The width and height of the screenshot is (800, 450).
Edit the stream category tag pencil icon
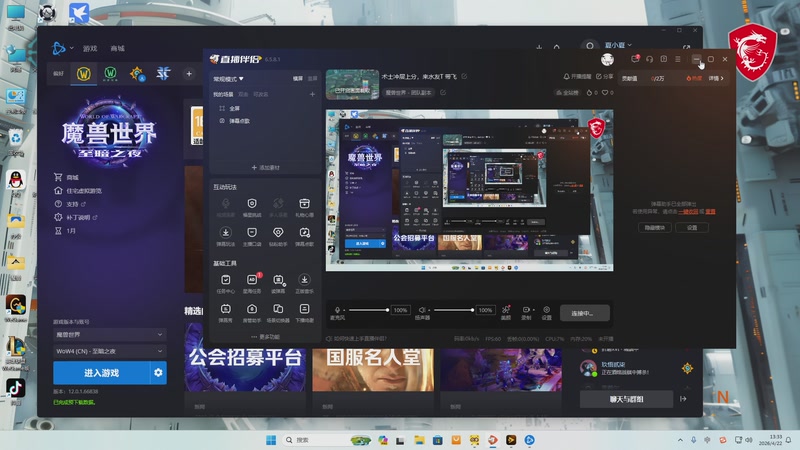click(x=443, y=92)
